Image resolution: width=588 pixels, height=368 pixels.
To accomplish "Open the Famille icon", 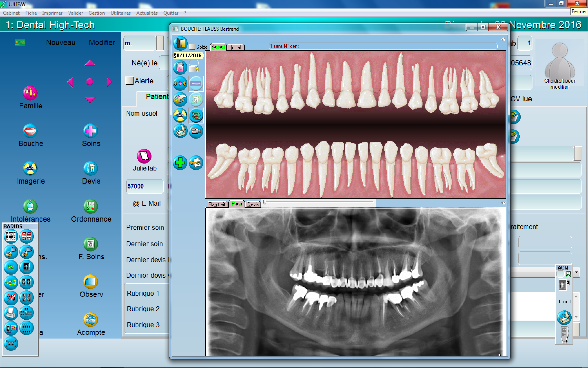I will (30, 93).
